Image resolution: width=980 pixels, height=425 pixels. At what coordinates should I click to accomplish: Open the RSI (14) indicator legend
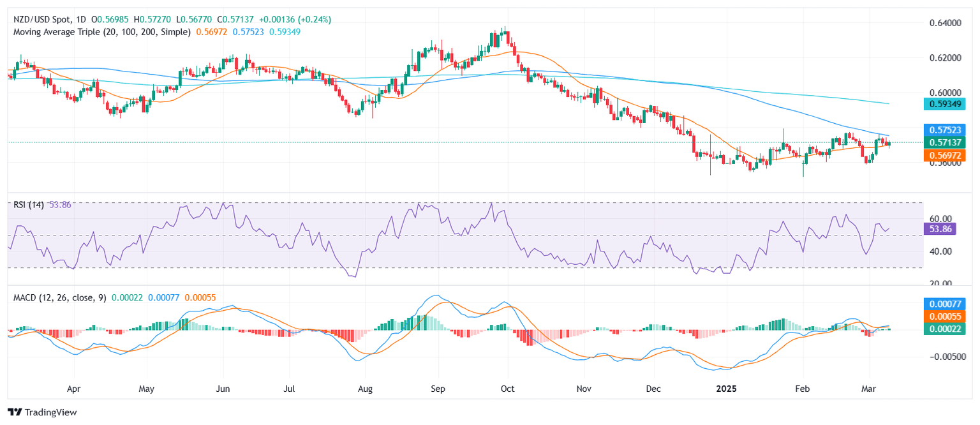[x=29, y=204]
